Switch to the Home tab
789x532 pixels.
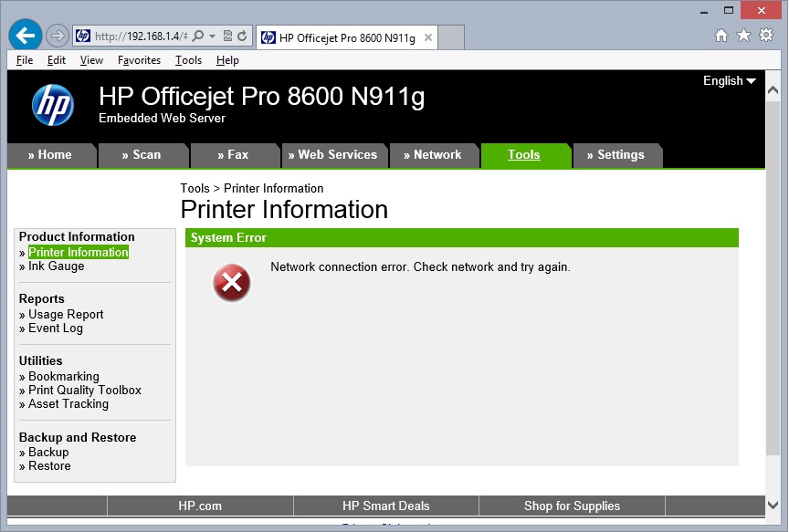pyautogui.click(x=51, y=155)
